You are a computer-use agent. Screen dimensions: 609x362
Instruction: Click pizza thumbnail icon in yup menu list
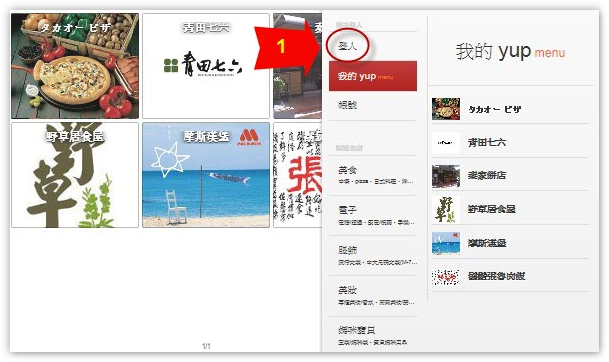tap(446, 109)
